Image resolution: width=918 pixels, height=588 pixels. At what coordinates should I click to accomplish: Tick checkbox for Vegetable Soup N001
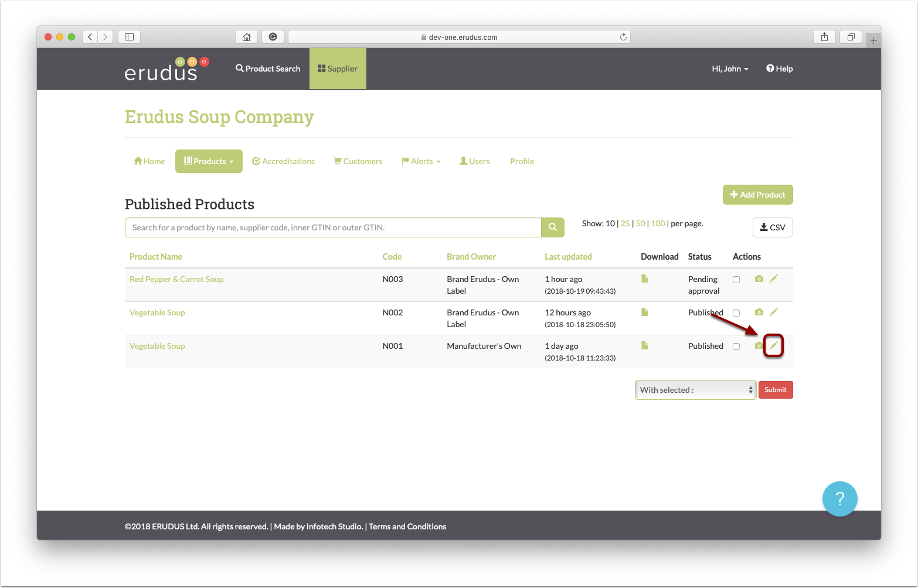pyautogui.click(x=736, y=346)
